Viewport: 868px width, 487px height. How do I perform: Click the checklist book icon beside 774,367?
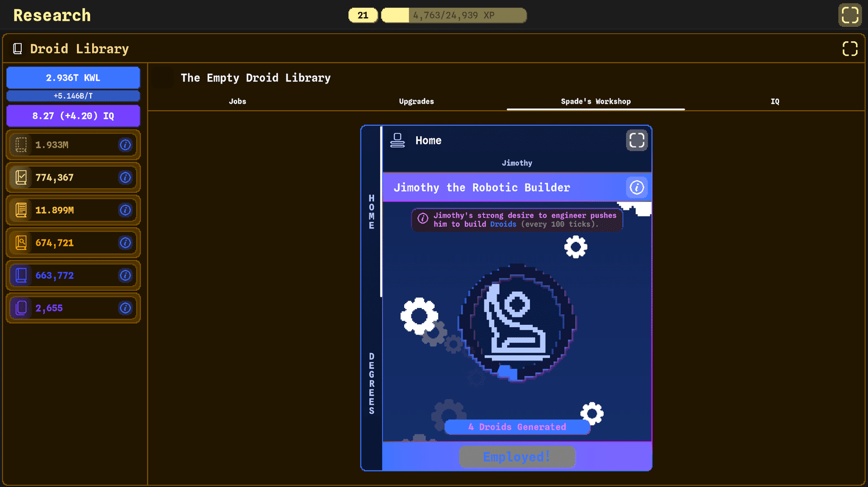[x=21, y=177]
